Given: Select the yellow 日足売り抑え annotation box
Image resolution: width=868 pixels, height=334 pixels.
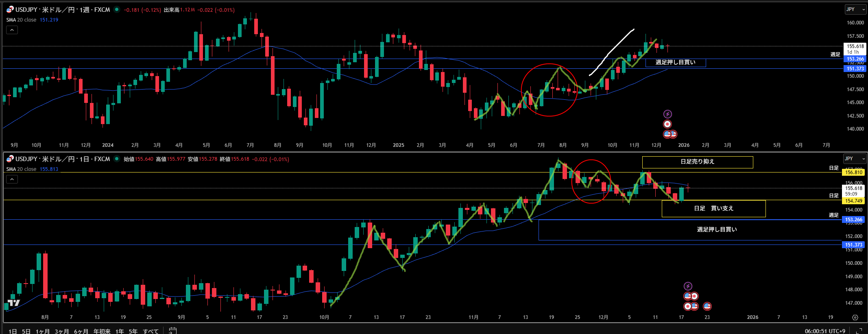Looking at the screenshot, I should tap(697, 162).
